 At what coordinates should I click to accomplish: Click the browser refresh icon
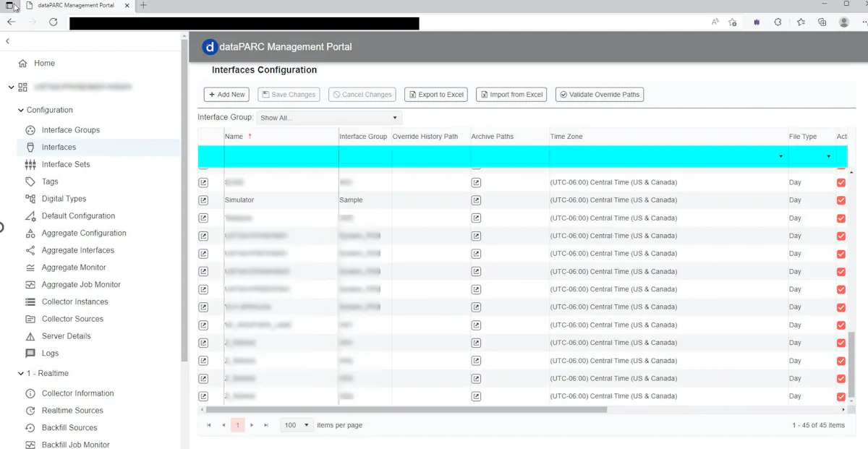coord(53,22)
